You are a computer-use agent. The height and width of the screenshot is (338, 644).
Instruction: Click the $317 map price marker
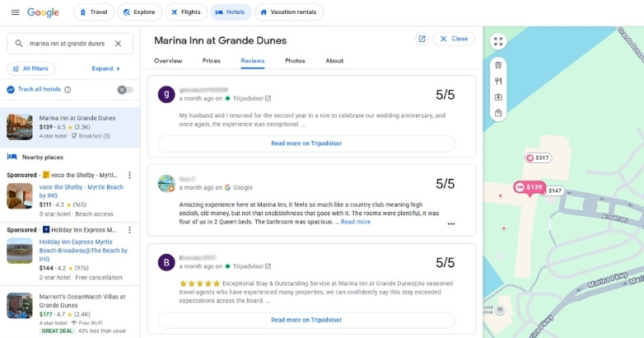click(538, 158)
